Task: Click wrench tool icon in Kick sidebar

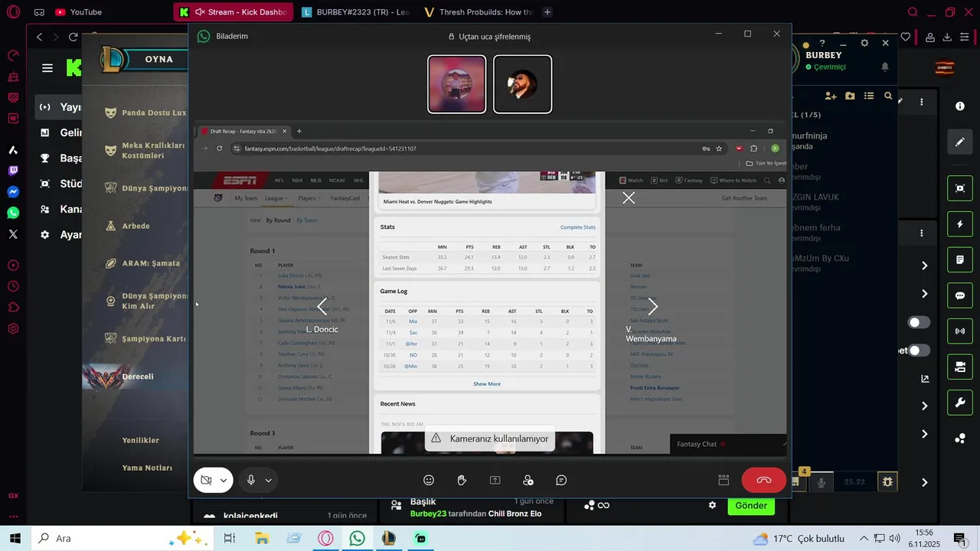Action: click(x=959, y=403)
